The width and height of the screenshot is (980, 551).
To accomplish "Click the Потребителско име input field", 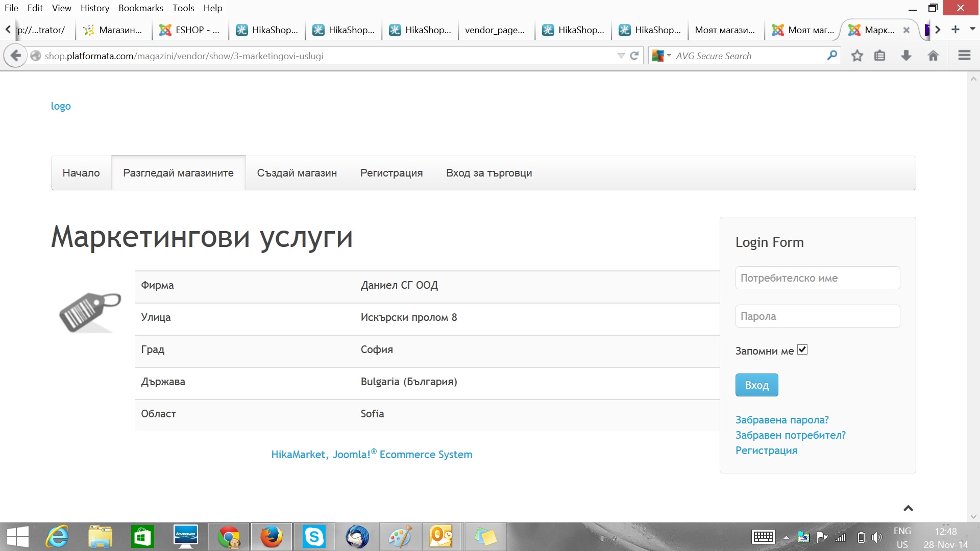I will (x=817, y=278).
